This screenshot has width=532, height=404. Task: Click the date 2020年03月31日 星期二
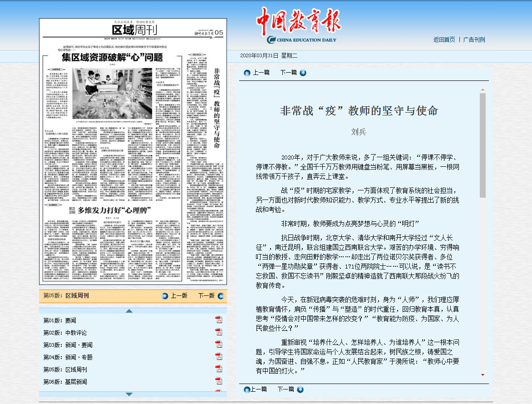(x=269, y=55)
